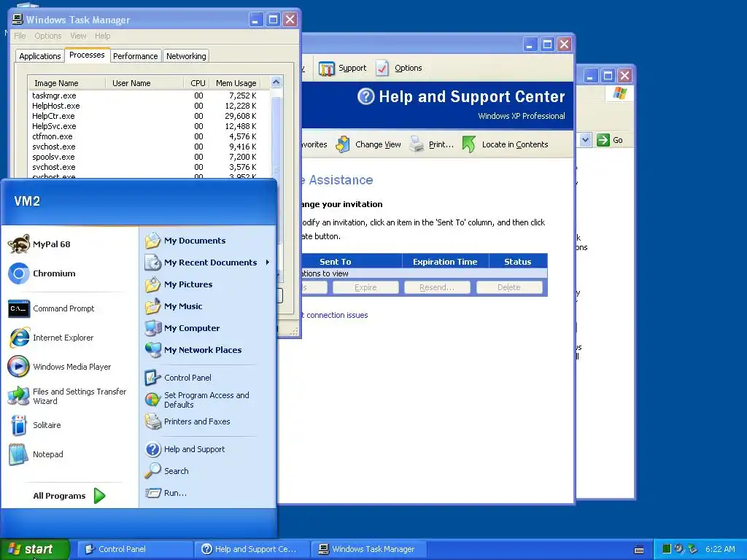Open Command Prompt shortcut
This screenshot has height=560, width=747.
[52, 308]
